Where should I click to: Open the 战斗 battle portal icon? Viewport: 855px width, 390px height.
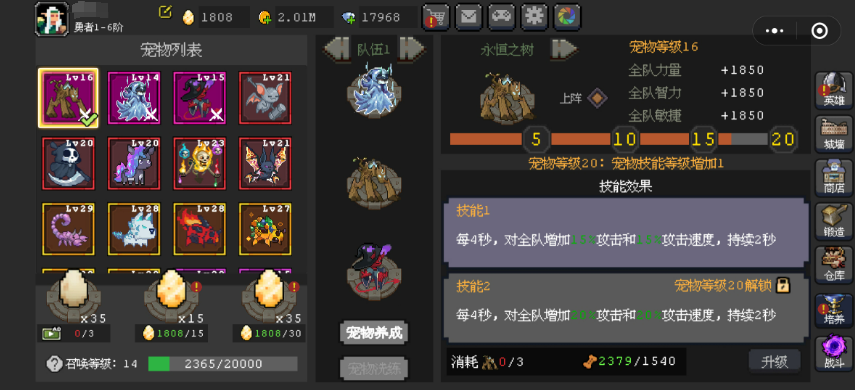(x=834, y=354)
